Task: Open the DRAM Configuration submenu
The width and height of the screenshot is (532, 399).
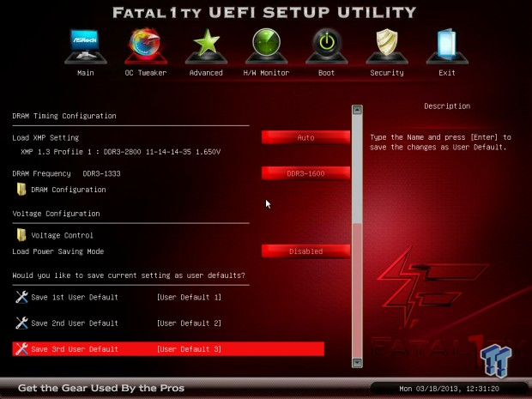Action: (x=69, y=190)
